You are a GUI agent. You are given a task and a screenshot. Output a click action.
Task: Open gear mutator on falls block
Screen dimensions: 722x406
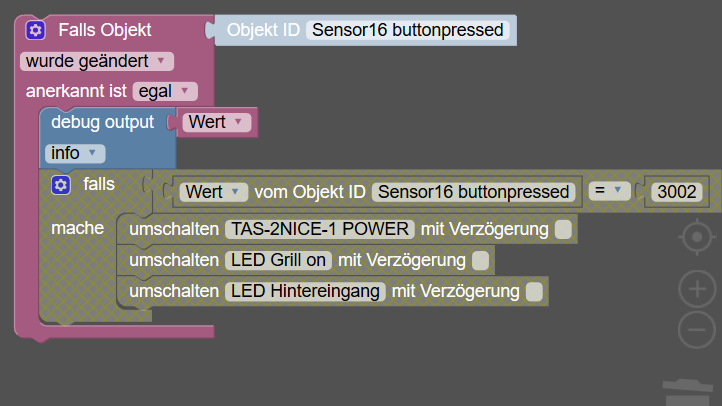(61, 185)
